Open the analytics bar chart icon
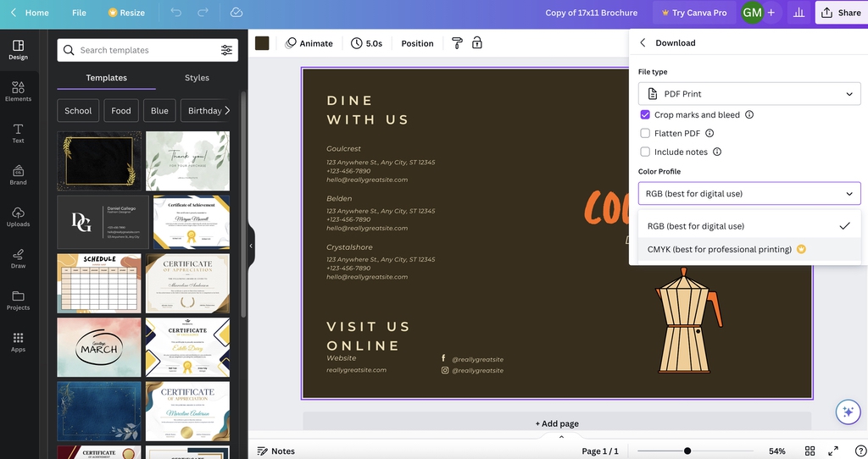 tap(798, 12)
